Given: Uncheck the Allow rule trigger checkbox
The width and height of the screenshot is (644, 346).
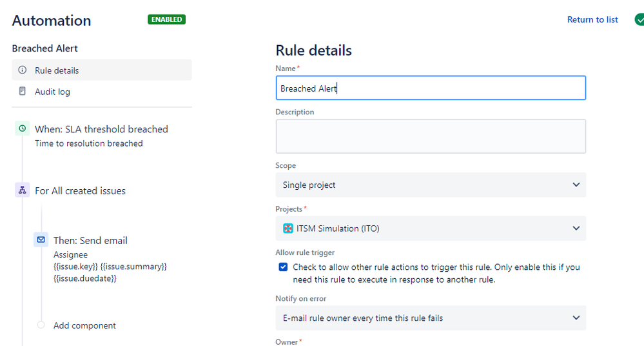Looking at the screenshot, I should (283, 267).
